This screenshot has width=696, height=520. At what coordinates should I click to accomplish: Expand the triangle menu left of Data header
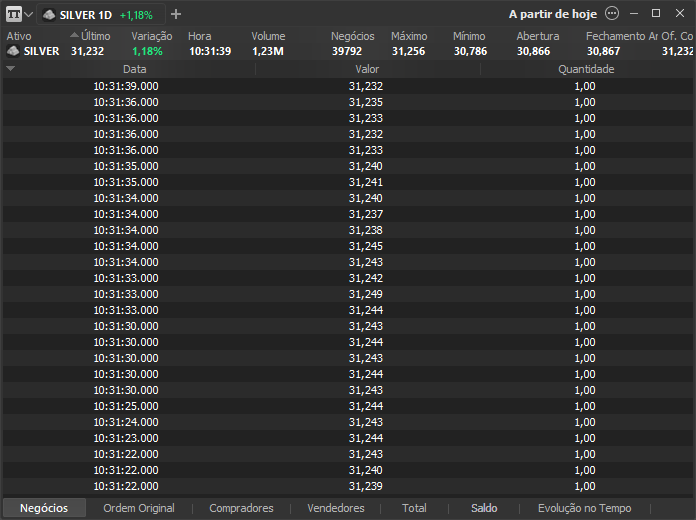click(10, 69)
